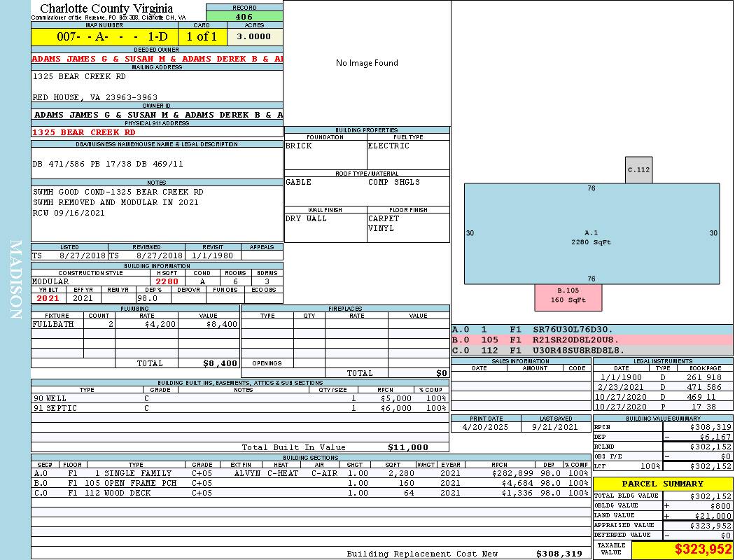Click gray sketch code line C.0 112

click(592, 350)
